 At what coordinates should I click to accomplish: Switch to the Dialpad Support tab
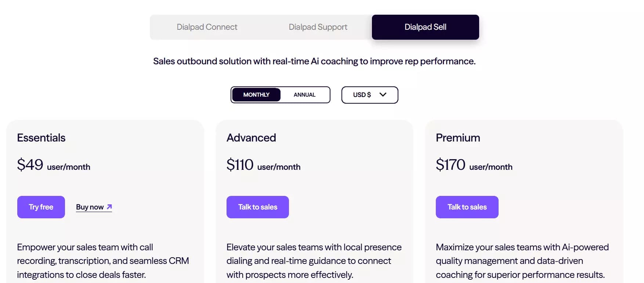coord(318,27)
